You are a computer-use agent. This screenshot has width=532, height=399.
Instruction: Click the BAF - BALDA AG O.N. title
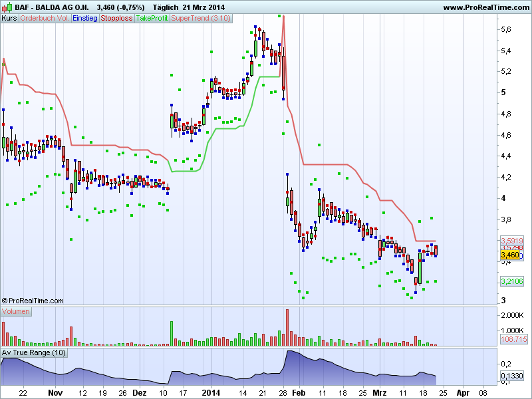coord(53,7)
